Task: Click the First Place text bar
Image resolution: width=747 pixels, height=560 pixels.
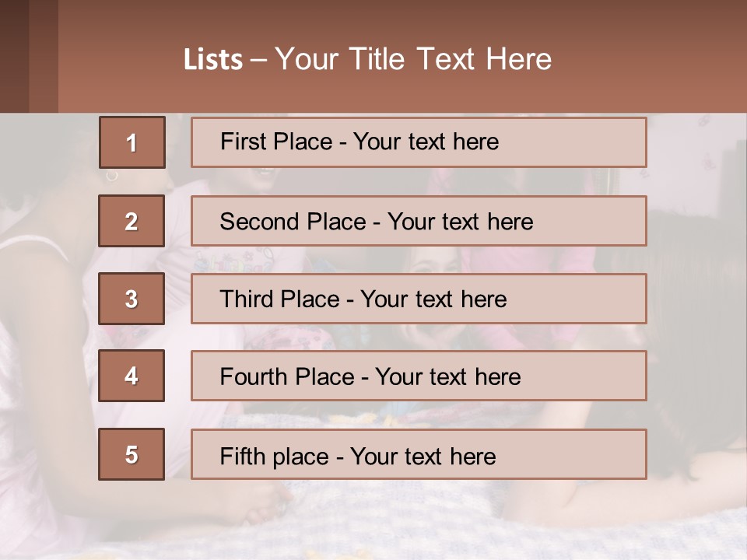Action: click(418, 142)
